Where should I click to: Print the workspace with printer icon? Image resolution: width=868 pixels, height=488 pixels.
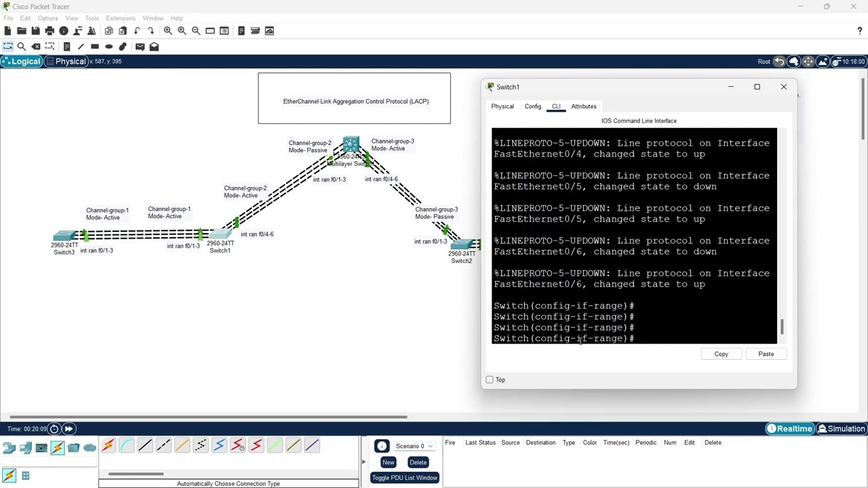[x=50, y=30]
